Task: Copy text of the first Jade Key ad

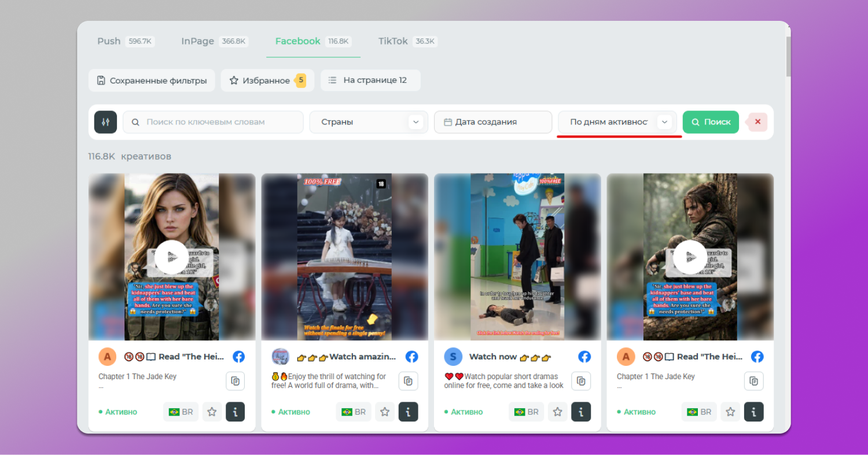Action: click(x=235, y=381)
